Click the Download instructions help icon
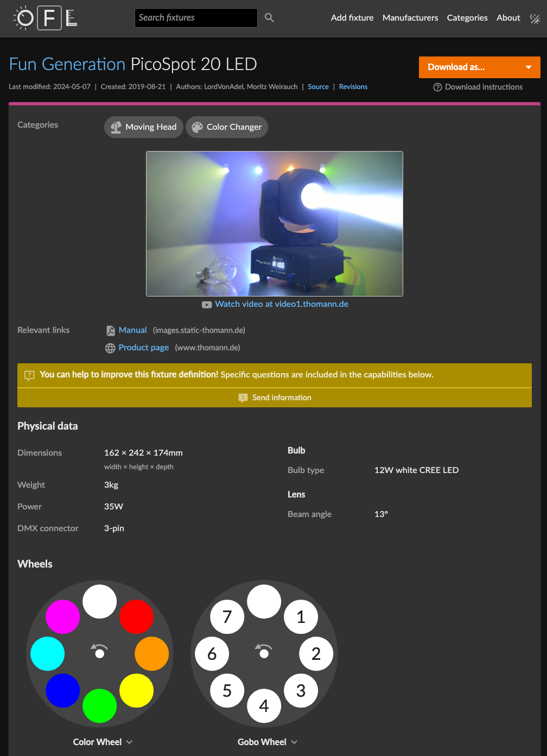Image resolution: width=547 pixels, height=756 pixels. pyautogui.click(x=437, y=87)
